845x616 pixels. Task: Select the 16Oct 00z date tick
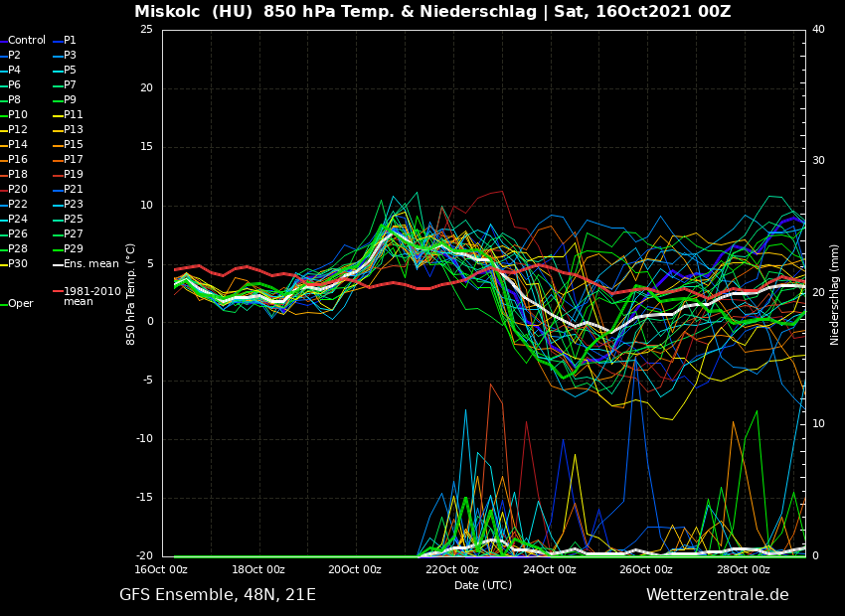161,570
